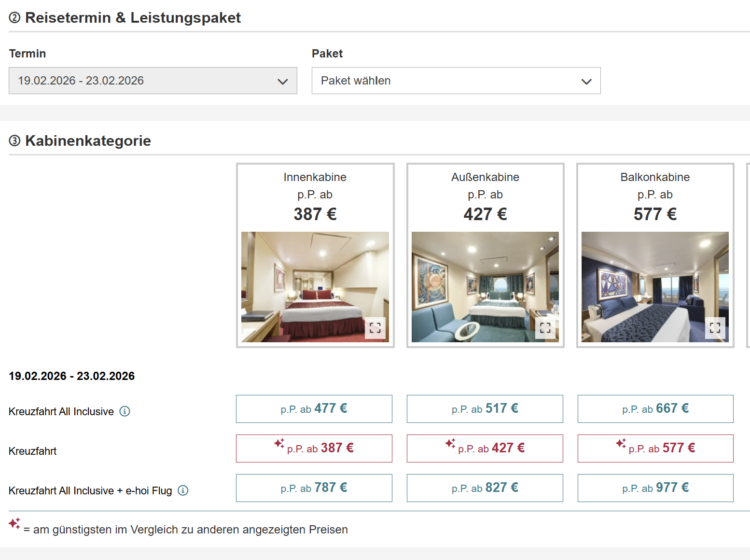750x560 pixels.
Task: Click the Außenkabine card title
Action: click(485, 177)
